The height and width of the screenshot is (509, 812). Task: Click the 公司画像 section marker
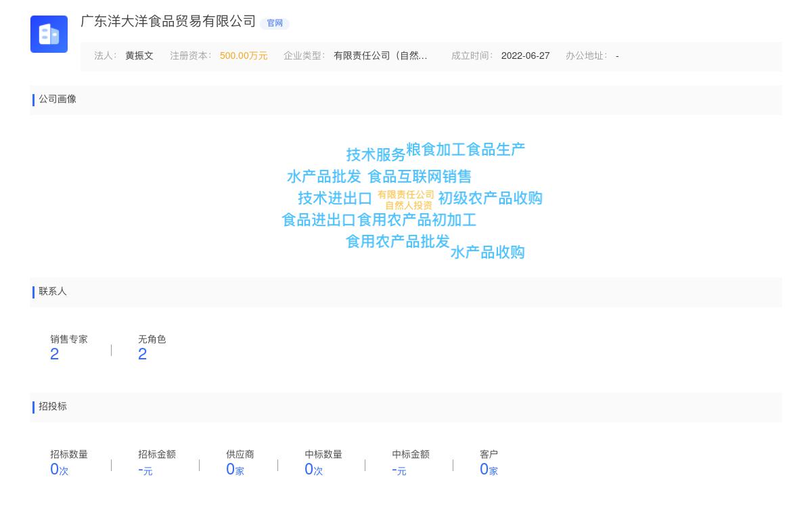[x=58, y=99]
